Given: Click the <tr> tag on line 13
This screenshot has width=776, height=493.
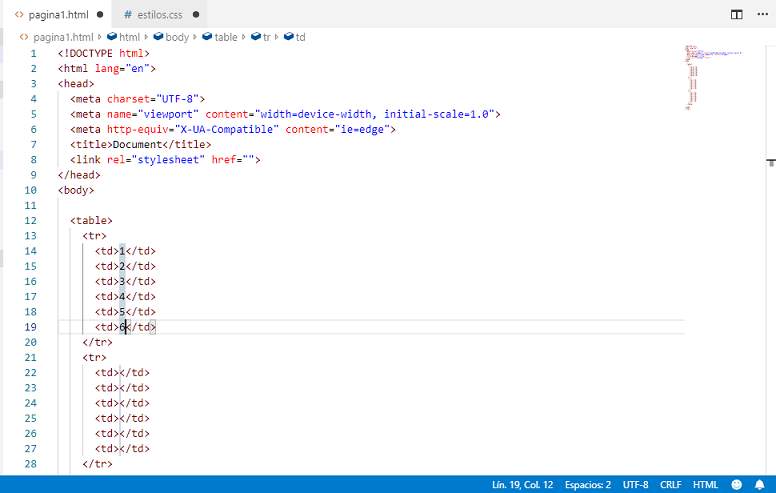Looking at the screenshot, I should [x=94, y=236].
